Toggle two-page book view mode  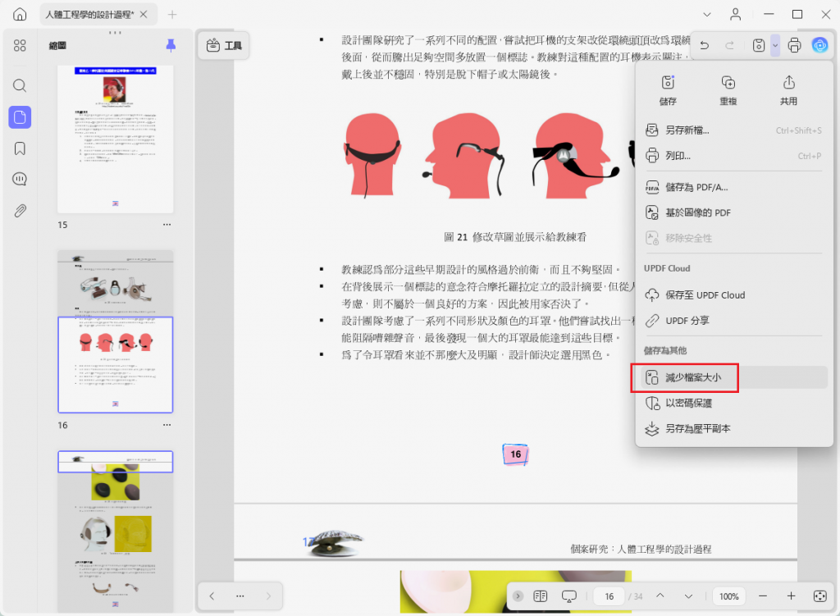[x=540, y=596]
